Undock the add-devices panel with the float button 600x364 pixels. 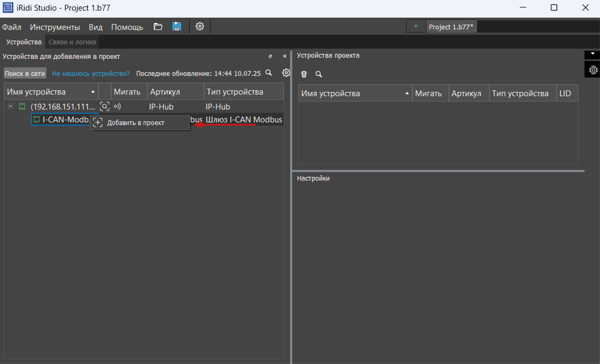(x=270, y=56)
